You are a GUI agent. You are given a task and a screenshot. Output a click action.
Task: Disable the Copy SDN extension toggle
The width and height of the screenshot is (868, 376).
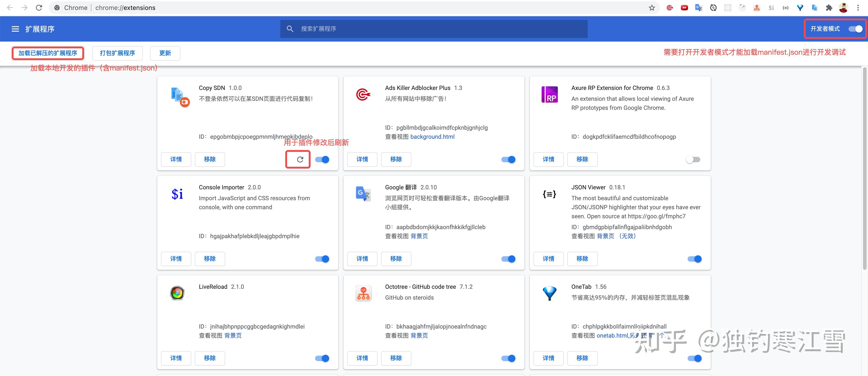click(322, 159)
